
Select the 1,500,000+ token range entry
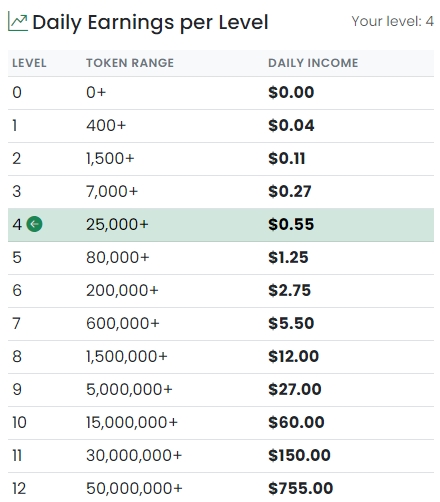[x=127, y=357]
